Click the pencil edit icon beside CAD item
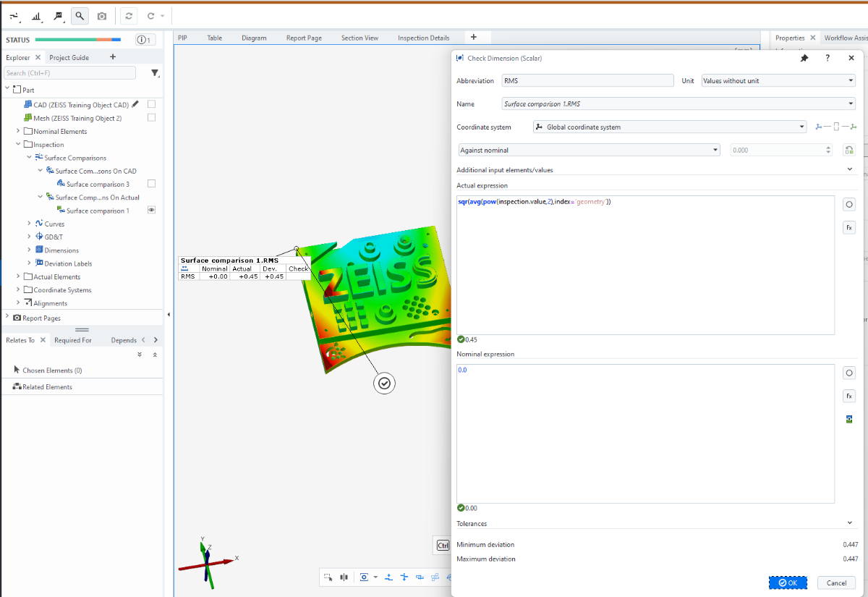Image resolution: width=868 pixels, height=597 pixels. (135, 104)
